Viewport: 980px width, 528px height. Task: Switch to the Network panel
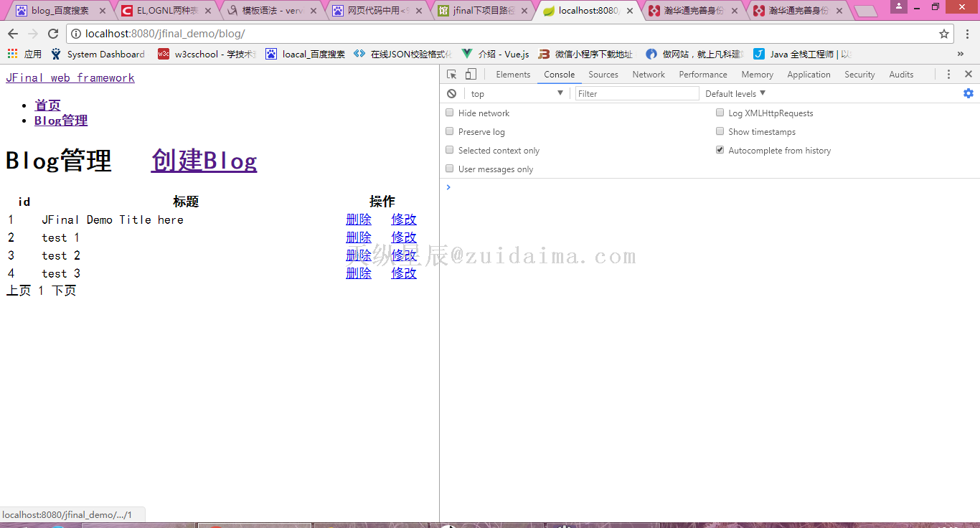[649, 75]
